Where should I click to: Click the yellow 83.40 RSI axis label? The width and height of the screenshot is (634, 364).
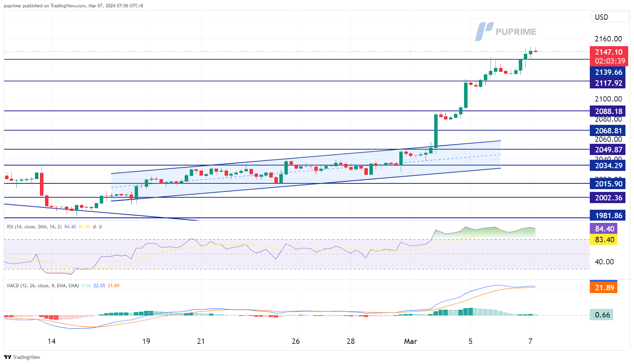(x=603, y=240)
